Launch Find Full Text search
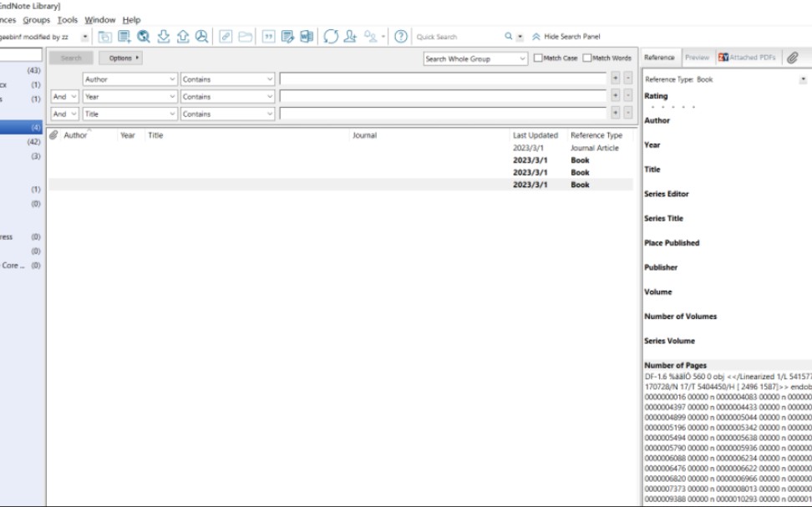The height and width of the screenshot is (507, 812). (201, 36)
